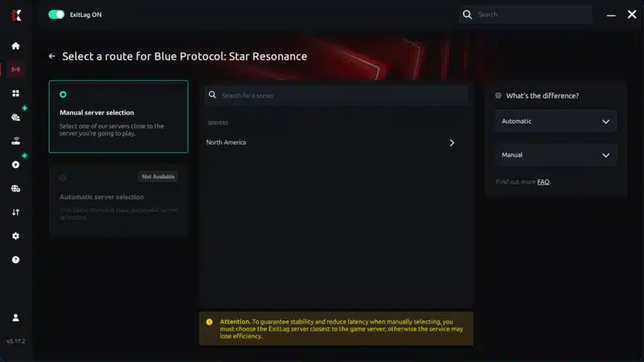Select Automatic server selection radio button
644x362 pixels.
click(x=63, y=178)
